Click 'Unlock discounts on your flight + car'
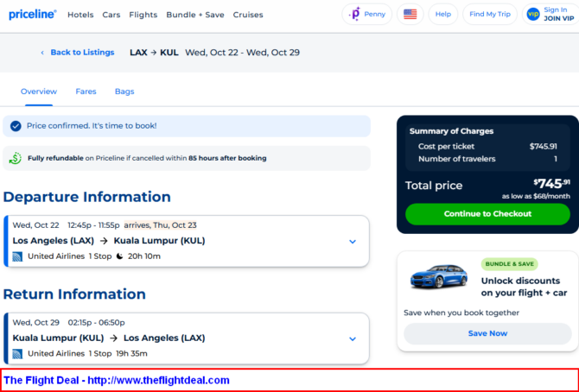Screen dimensions: 579x392 pyautogui.click(x=524, y=287)
